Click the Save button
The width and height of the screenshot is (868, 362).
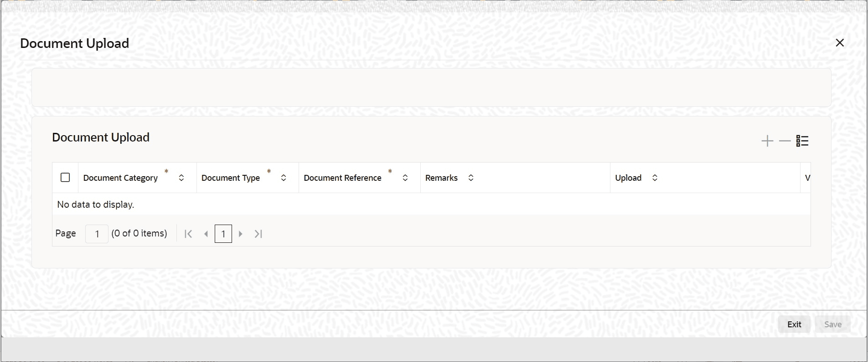[x=832, y=325]
